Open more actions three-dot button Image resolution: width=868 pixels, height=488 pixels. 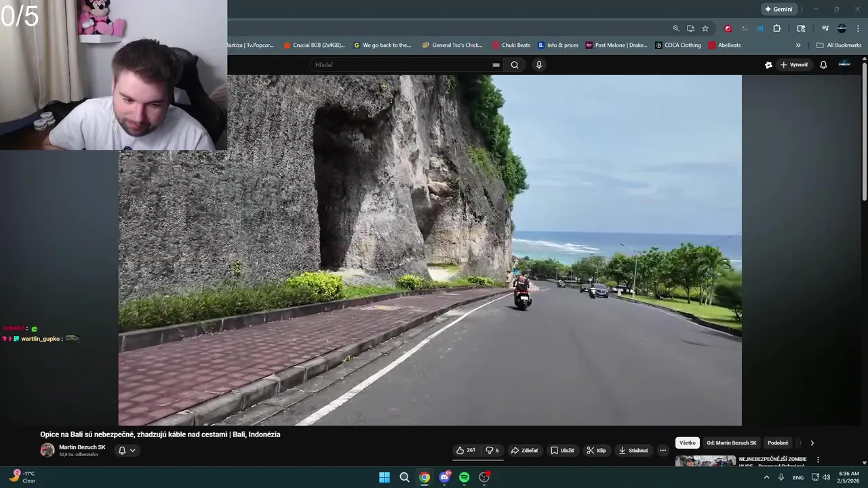click(663, 451)
